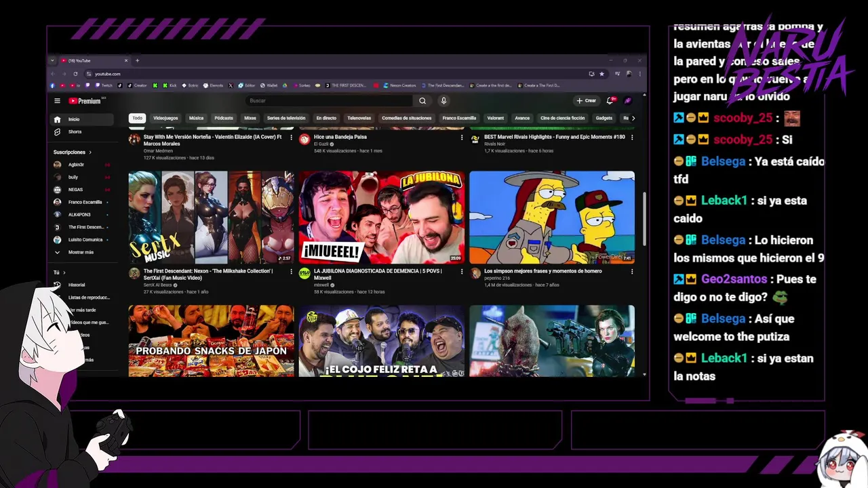Open the Franco Escamilla subscription channel

(x=81, y=202)
